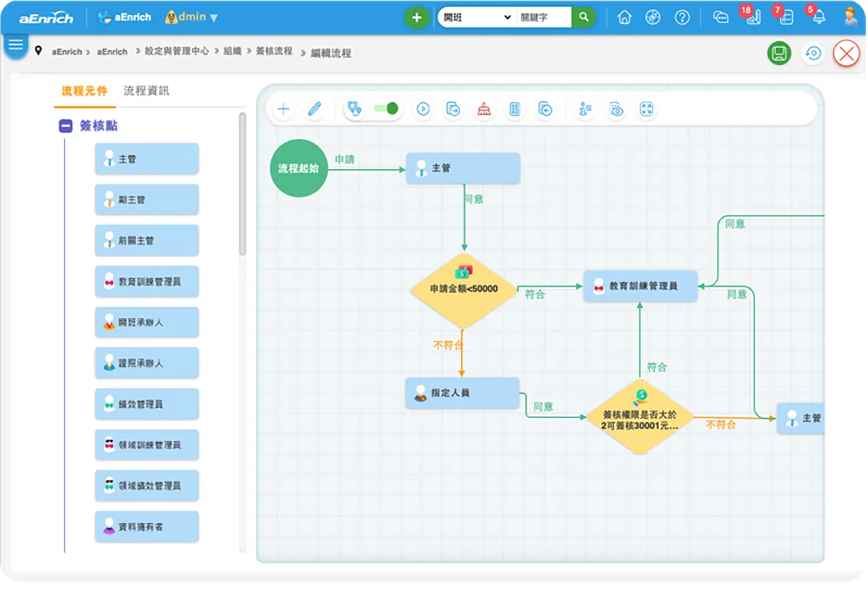This screenshot has width=868, height=597.
Task: Open the 開班 search category dropdown
Action: click(x=477, y=17)
